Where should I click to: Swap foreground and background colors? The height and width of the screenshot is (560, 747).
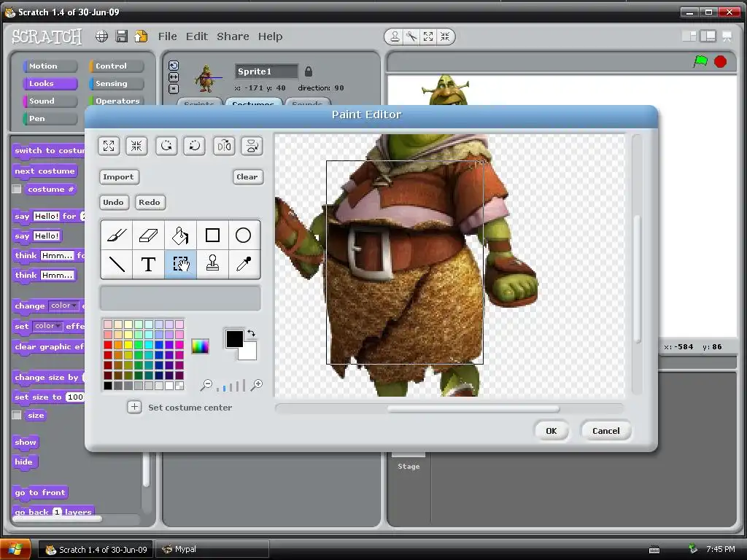coord(251,333)
